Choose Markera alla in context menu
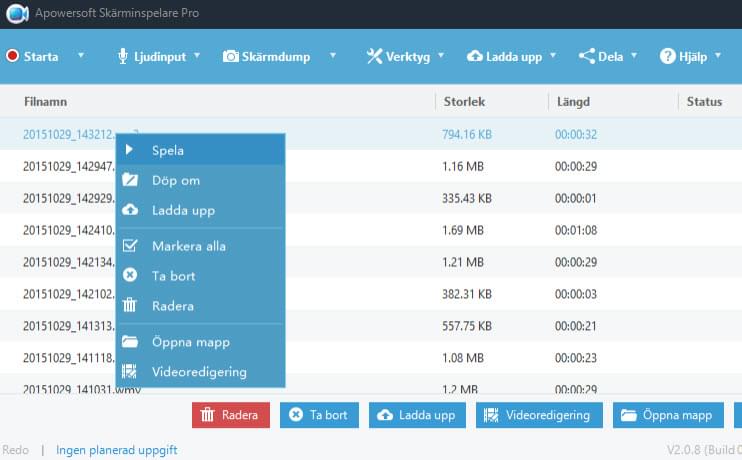The width and height of the screenshot is (742, 460). (188, 246)
